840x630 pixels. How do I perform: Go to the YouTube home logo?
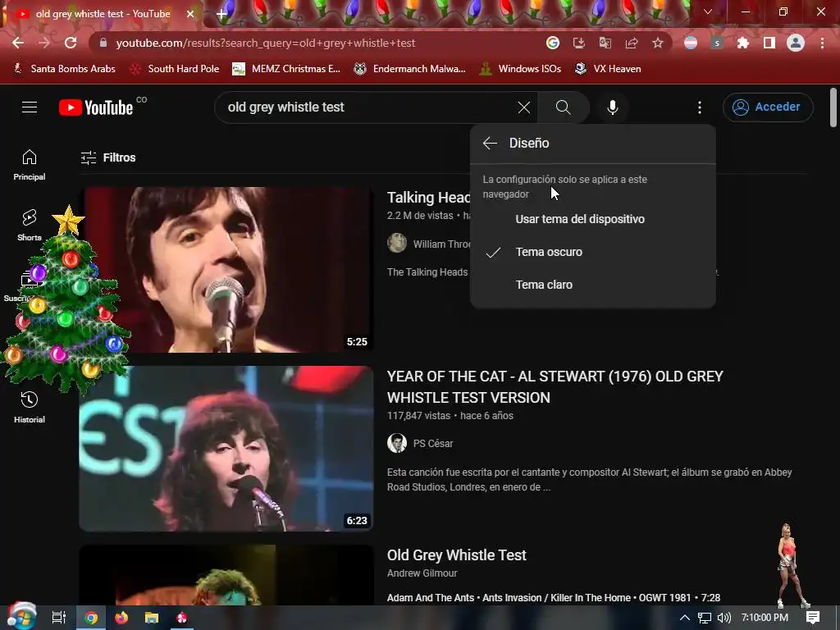[96, 107]
